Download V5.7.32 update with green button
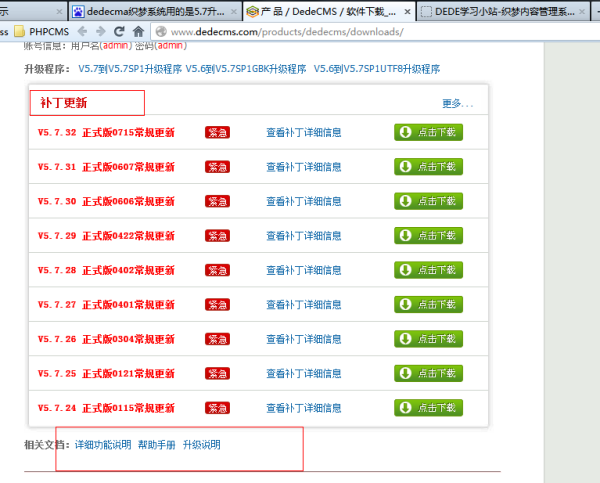The image size is (600, 483). point(428,132)
